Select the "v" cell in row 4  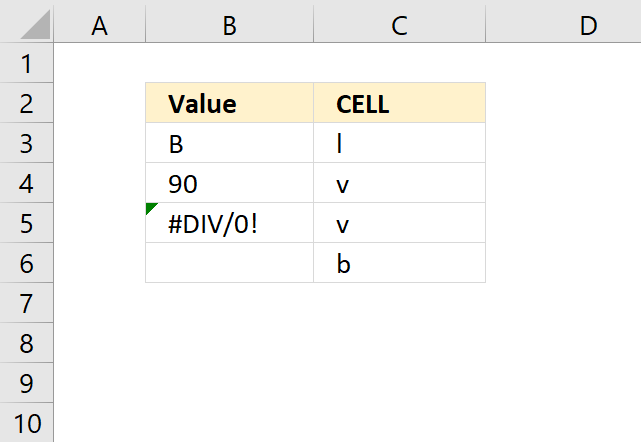[x=399, y=184]
